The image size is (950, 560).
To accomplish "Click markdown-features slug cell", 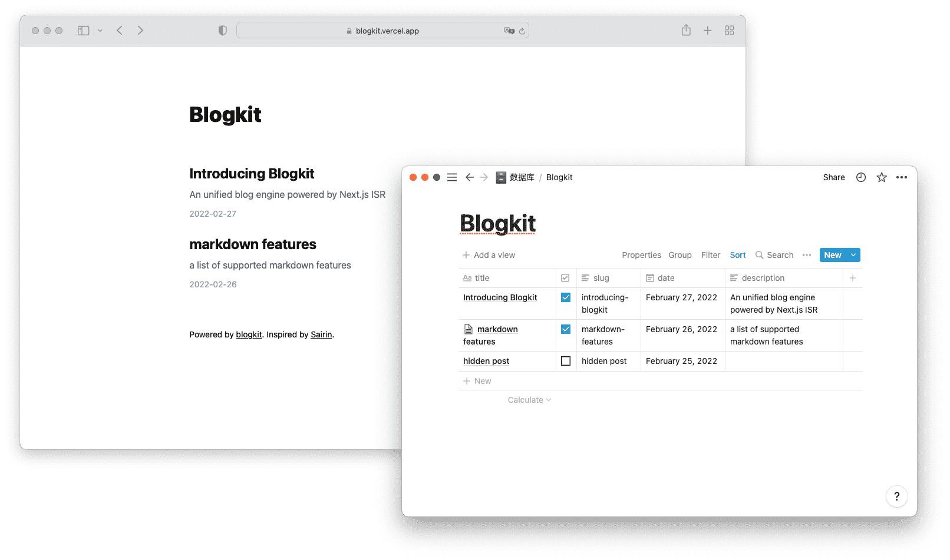I will pyautogui.click(x=608, y=336).
